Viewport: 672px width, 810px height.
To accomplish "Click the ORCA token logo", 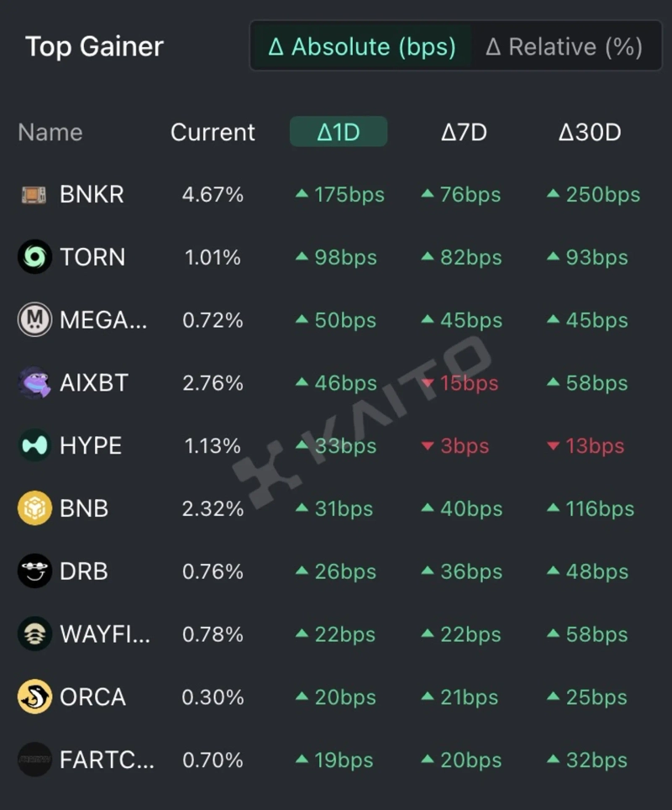I will (34, 697).
